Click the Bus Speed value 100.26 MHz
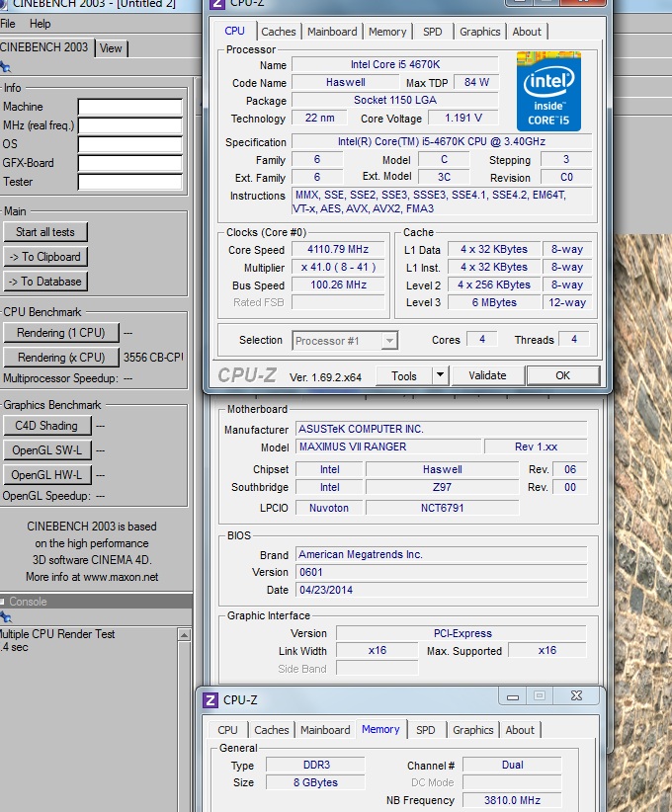The image size is (672, 812). coord(338,284)
